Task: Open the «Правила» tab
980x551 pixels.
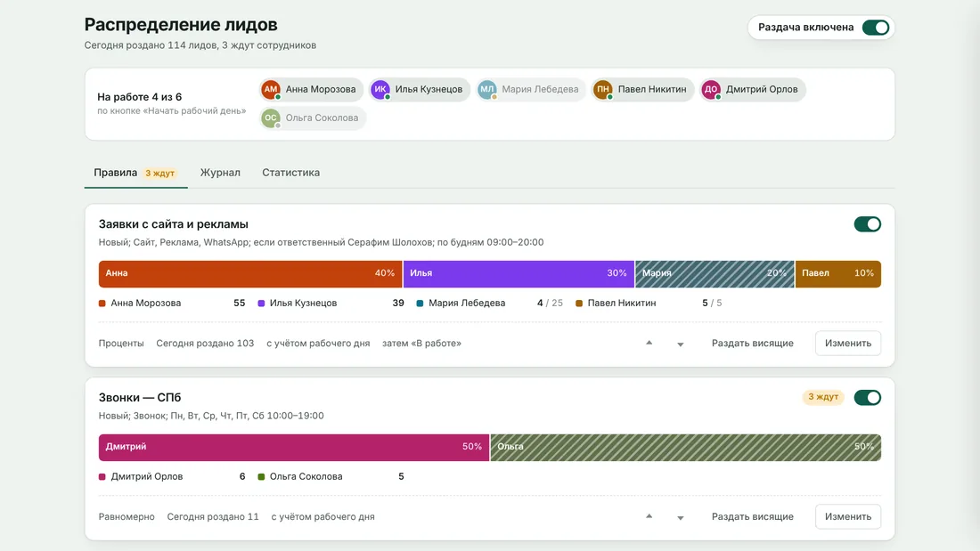Action: click(x=135, y=173)
